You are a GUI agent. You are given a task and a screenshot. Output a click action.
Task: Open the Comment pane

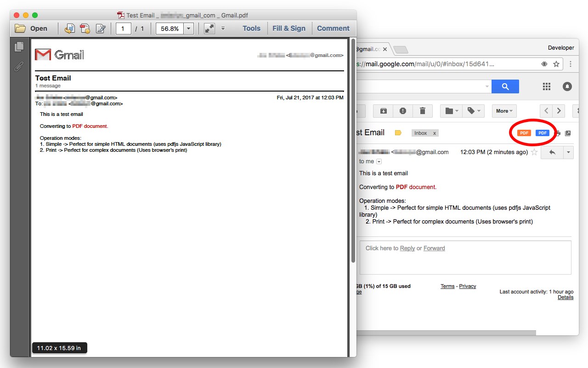(x=333, y=29)
